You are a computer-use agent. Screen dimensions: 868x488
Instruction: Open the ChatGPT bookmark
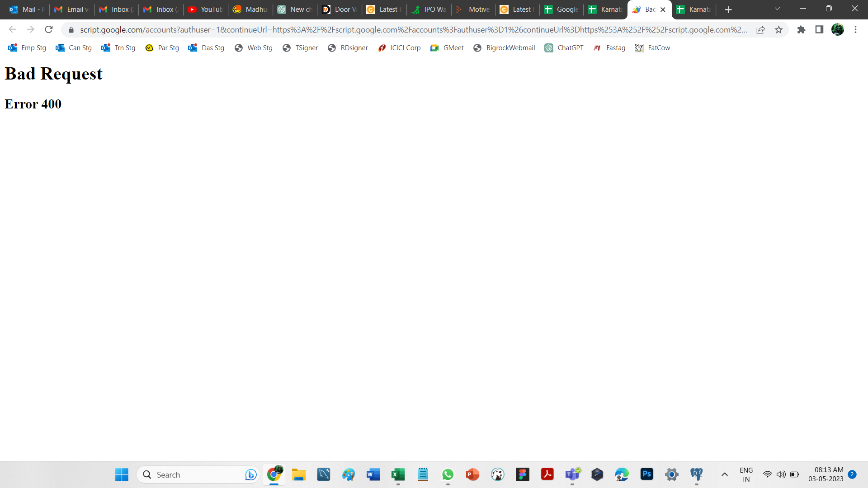tap(564, 48)
